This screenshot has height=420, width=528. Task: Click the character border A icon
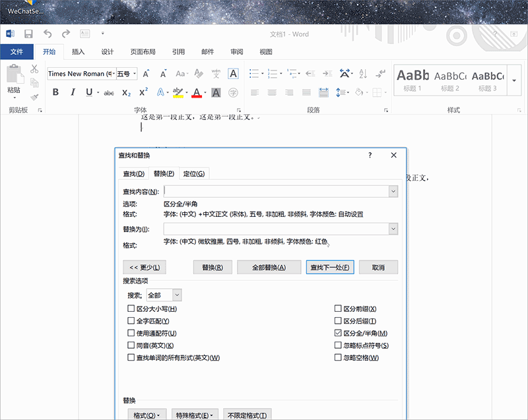[x=234, y=74]
